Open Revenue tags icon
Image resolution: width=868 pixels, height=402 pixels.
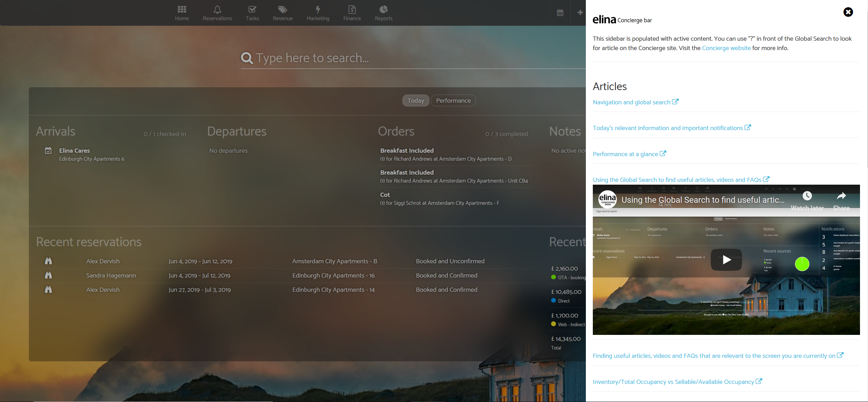click(x=282, y=10)
